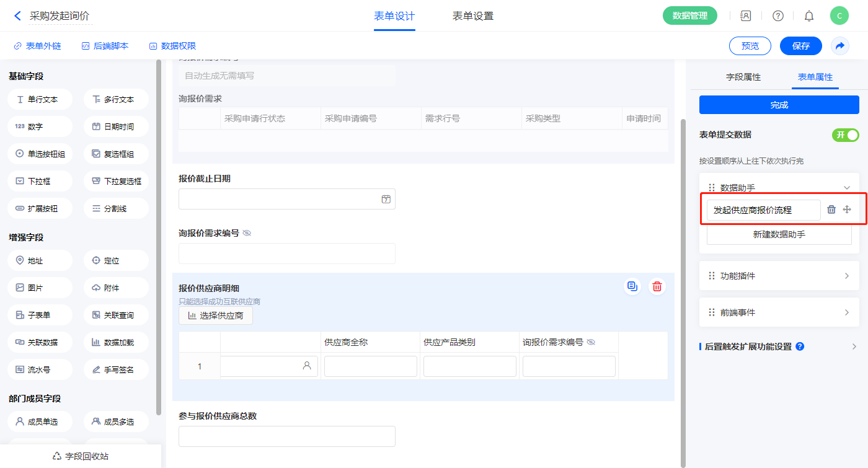The image size is (868, 468).
Task: Click the 新建数据助手 button
Action: click(779, 235)
